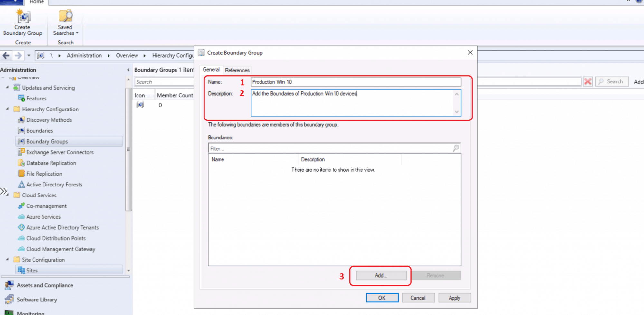Select Azure Active Directory Tenants
The image size is (644, 315).
coord(62,227)
